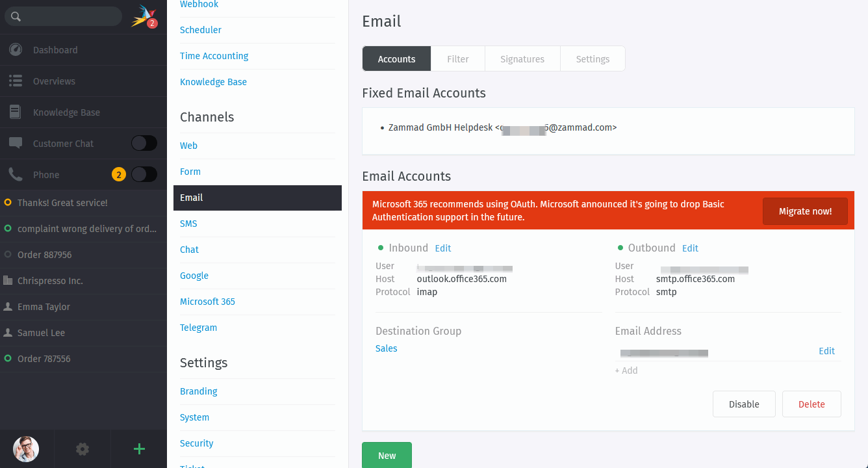868x468 pixels.
Task: Edit the Inbound settings
Action: 443,248
